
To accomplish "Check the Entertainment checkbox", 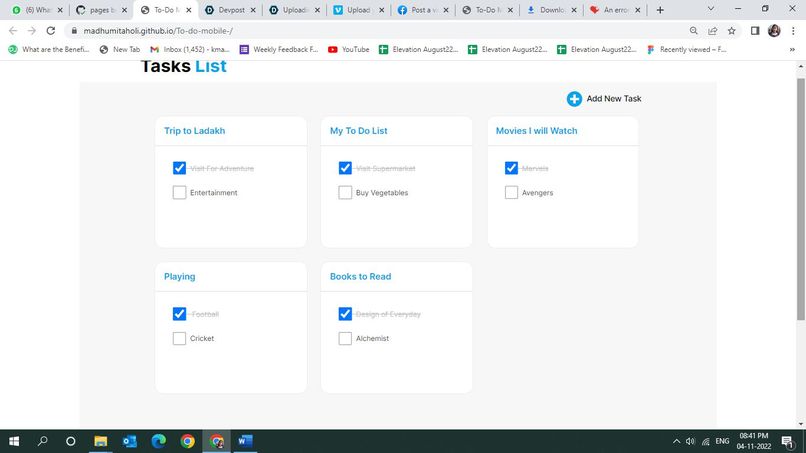I will 179,192.
